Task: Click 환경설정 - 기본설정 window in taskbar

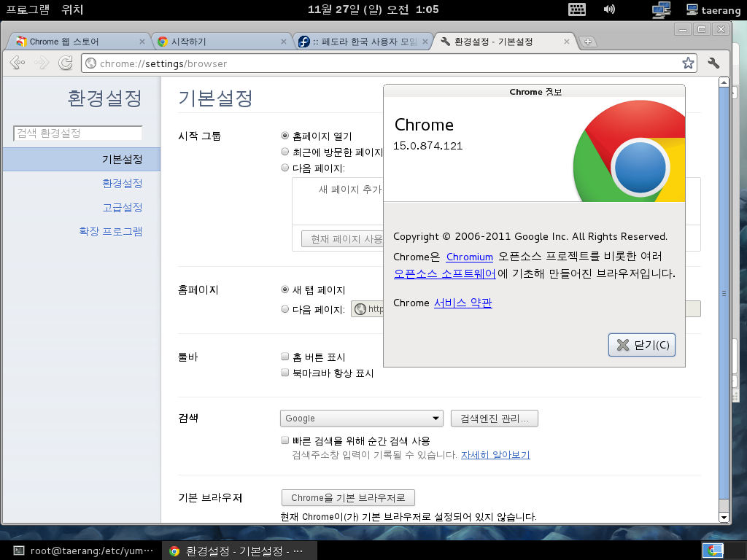Action: click(239, 551)
